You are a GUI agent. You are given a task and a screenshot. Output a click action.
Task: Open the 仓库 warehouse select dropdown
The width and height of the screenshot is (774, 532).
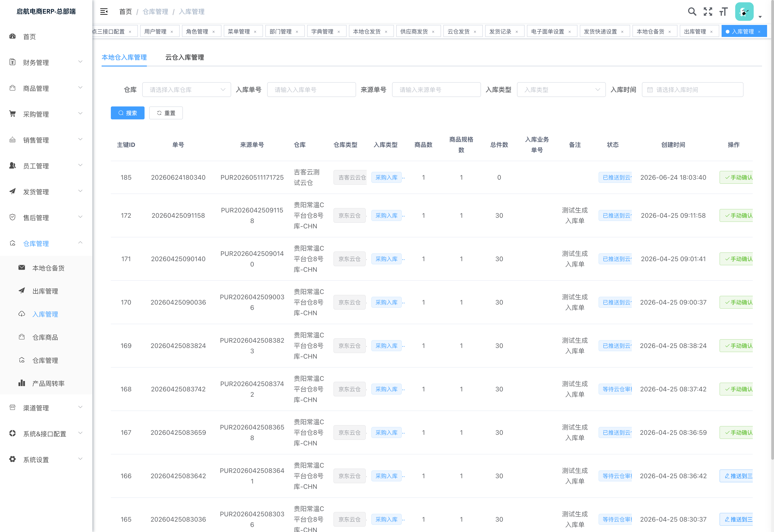[186, 90]
